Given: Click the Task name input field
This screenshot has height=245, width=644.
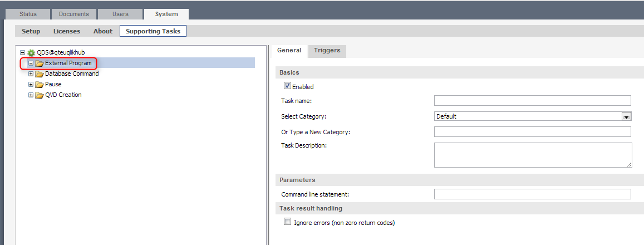Looking at the screenshot, I should (x=532, y=101).
